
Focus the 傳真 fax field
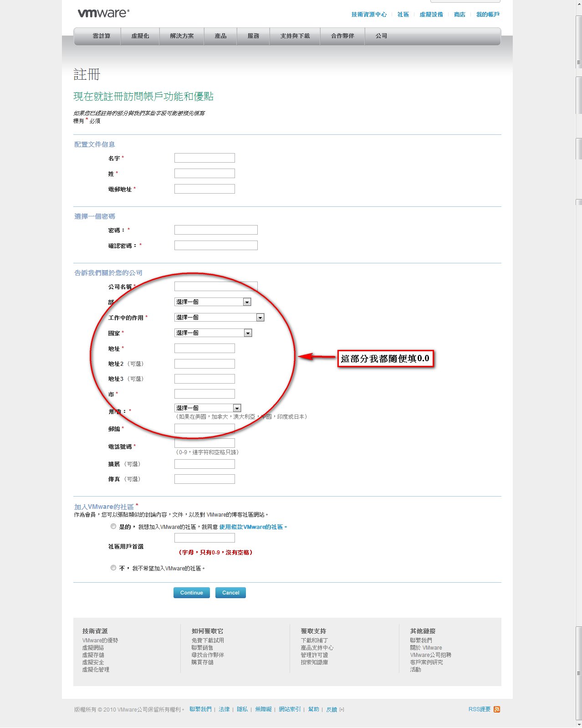coord(204,479)
